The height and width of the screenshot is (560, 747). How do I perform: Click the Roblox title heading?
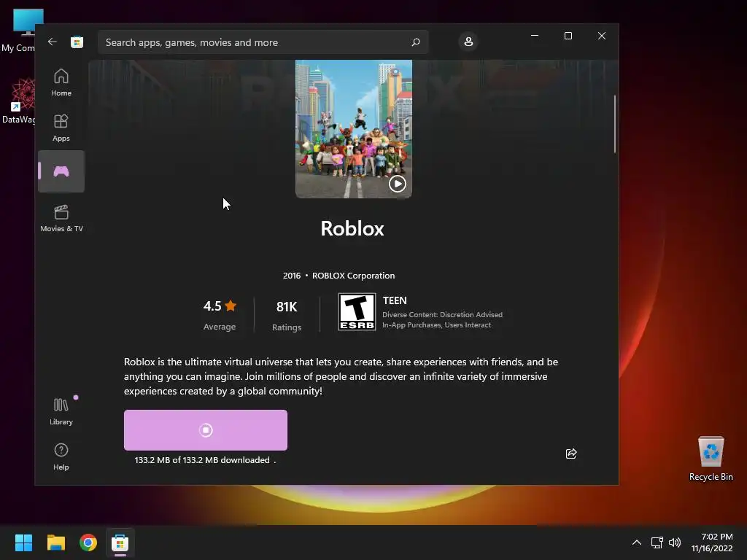(x=352, y=228)
